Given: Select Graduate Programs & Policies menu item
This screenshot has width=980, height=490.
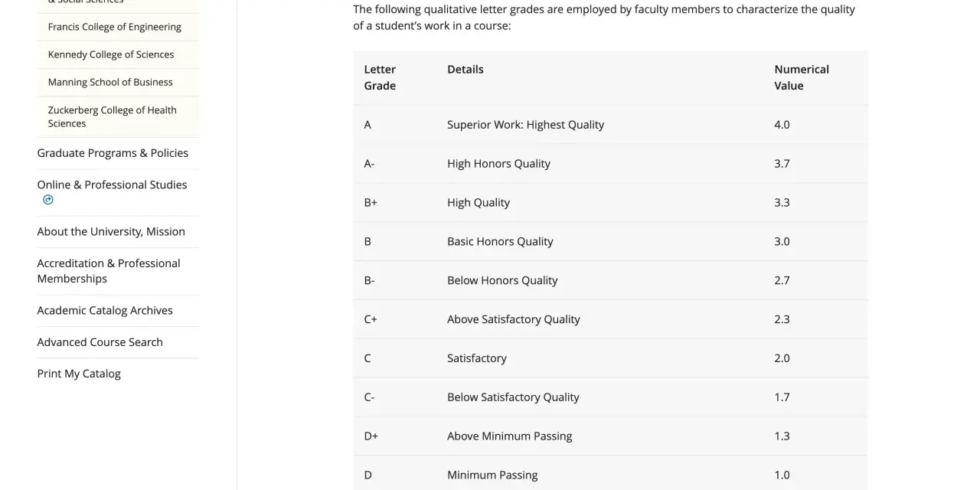Looking at the screenshot, I should point(113,153).
